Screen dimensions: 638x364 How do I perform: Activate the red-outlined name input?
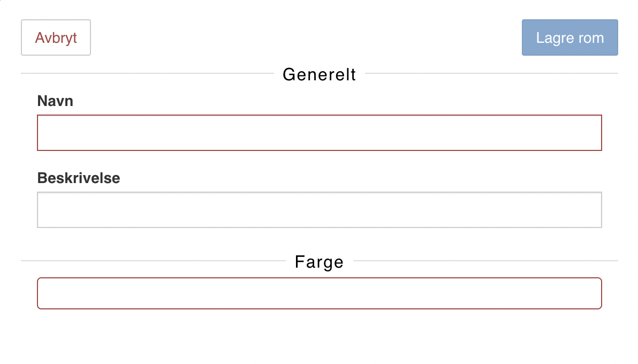[x=320, y=133]
